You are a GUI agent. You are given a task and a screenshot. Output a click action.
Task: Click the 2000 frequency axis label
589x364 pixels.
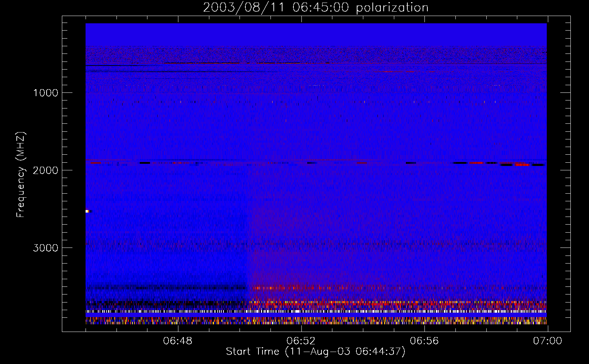point(46,170)
